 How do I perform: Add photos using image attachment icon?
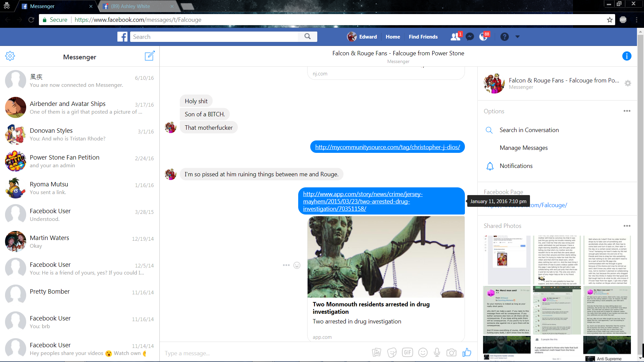tap(376, 352)
